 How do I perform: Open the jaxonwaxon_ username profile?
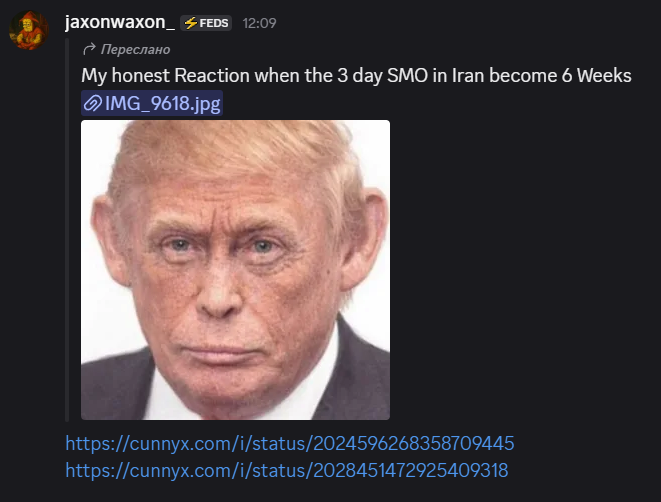120,22
